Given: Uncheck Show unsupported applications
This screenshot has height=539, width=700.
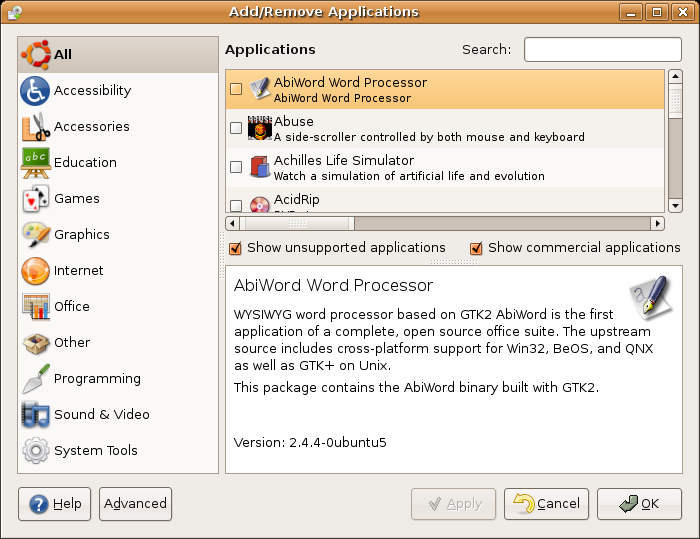Looking at the screenshot, I should [x=235, y=248].
